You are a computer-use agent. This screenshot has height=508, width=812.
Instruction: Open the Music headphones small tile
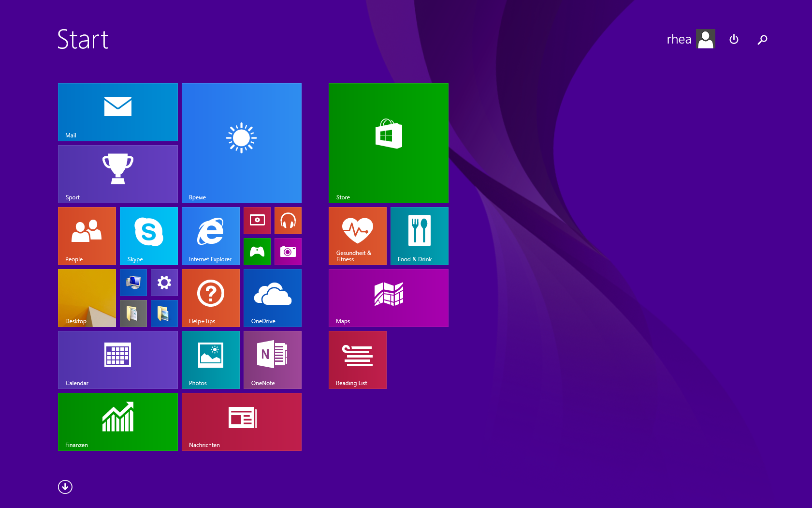tap(288, 221)
